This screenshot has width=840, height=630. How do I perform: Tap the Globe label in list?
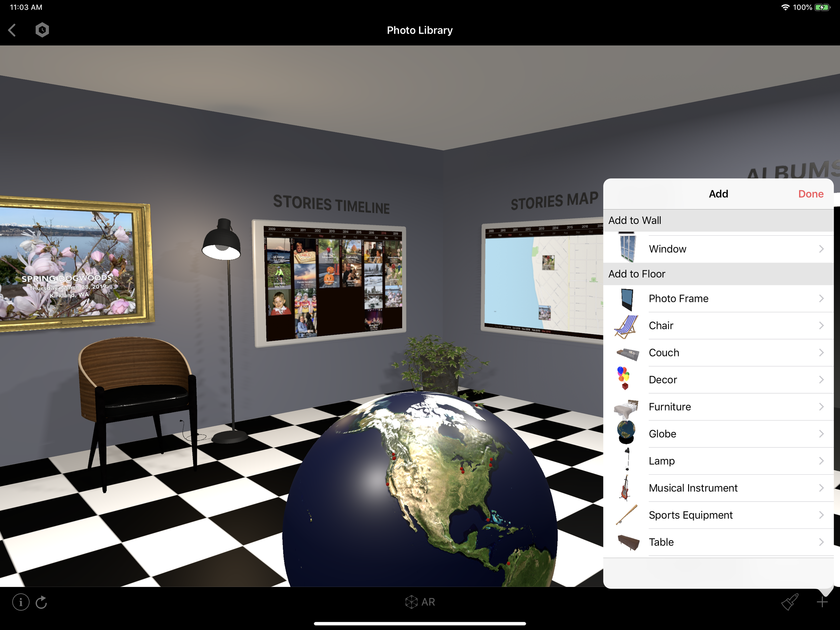[x=662, y=434]
